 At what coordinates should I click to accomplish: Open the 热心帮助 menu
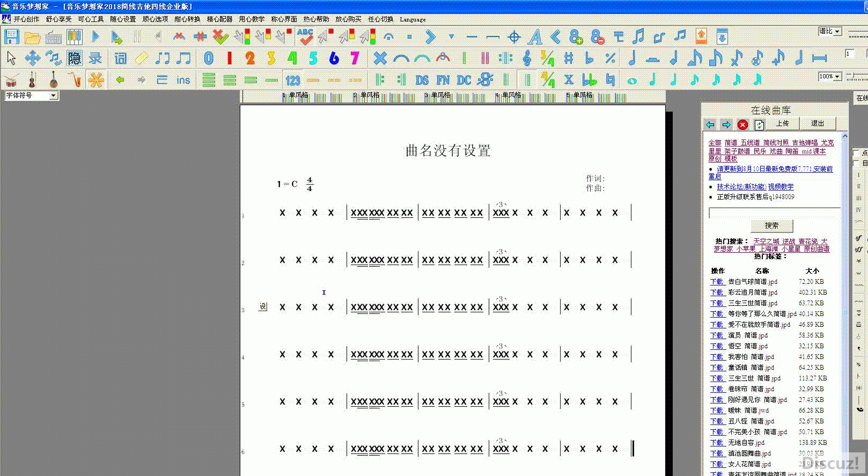coord(316,19)
